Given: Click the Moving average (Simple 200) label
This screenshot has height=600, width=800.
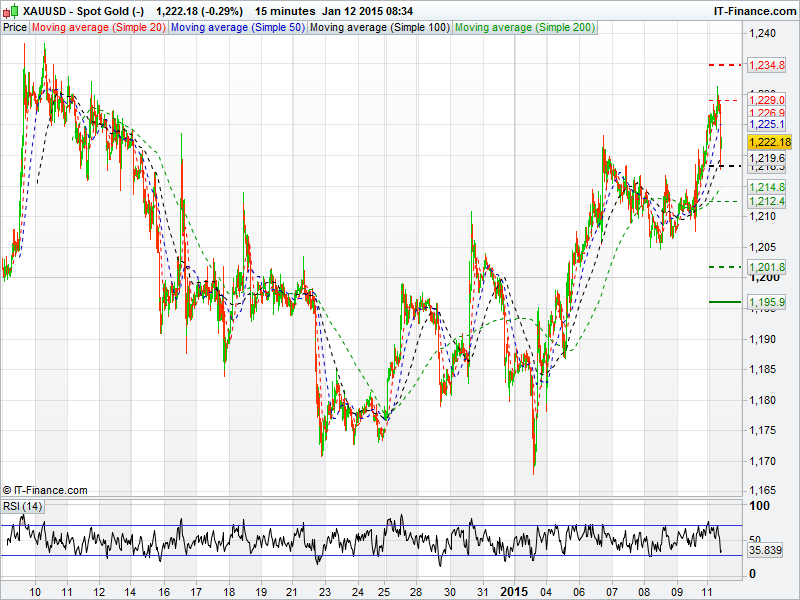Looking at the screenshot, I should (525, 27).
